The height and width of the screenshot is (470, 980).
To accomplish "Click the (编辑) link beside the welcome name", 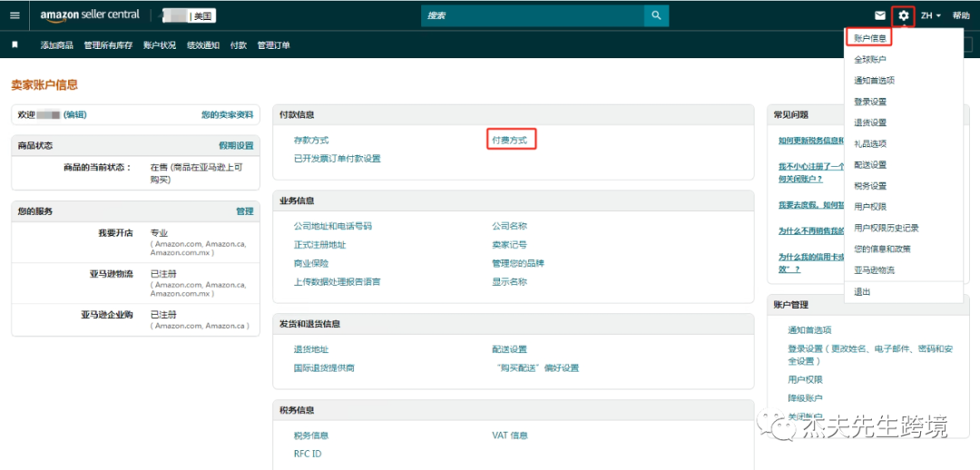I will pyautogui.click(x=75, y=114).
